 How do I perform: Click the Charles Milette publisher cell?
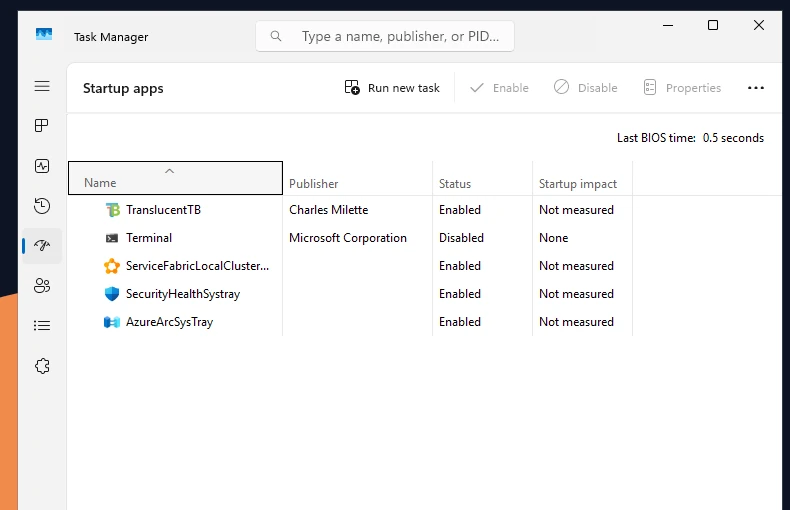(328, 210)
